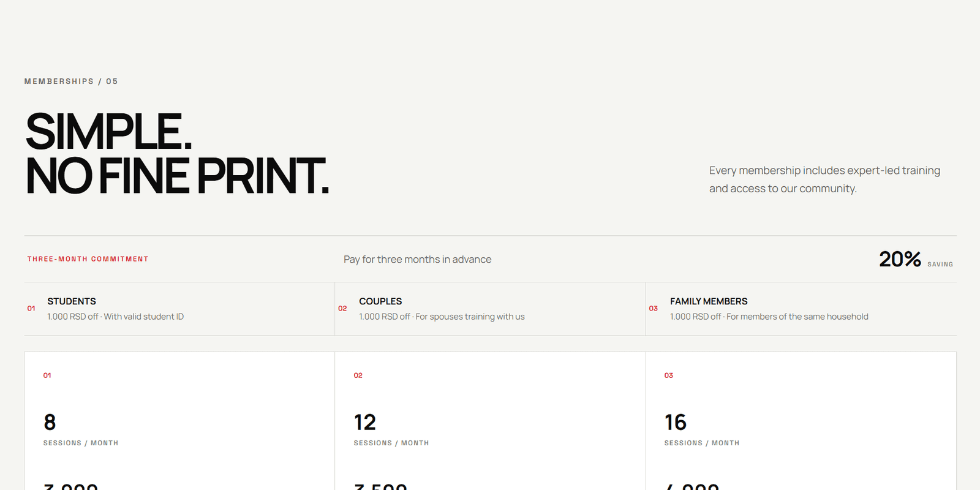Image resolution: width=980 pixels, height=490 pixels.
Task: Click "SESSIONS / MONTH" under the 8
Action: coord(81,443)
